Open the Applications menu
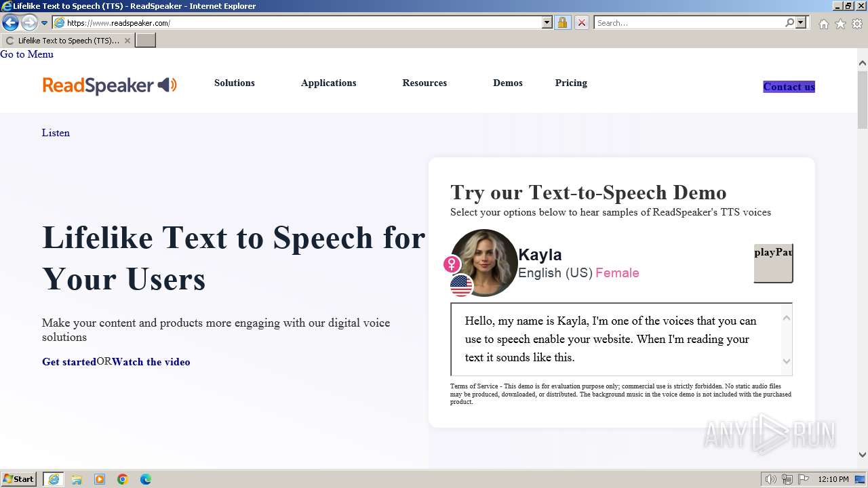This screenshot has height=488, width=868. [328, 83]
